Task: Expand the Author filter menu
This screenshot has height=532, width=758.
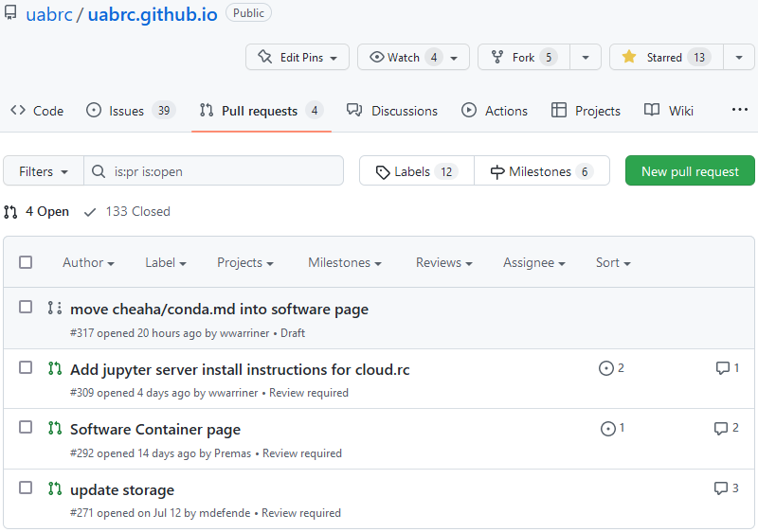Action: click(88, 263)
